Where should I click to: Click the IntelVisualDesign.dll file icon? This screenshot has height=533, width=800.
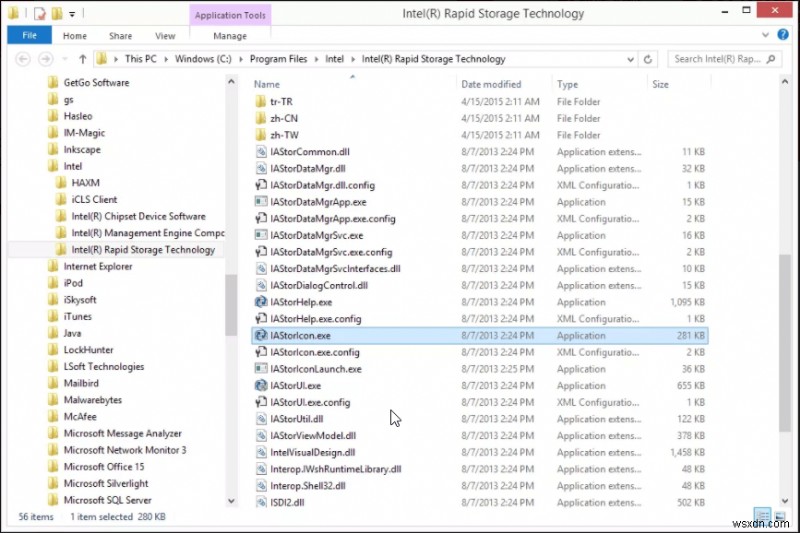[x=261, y=452]
